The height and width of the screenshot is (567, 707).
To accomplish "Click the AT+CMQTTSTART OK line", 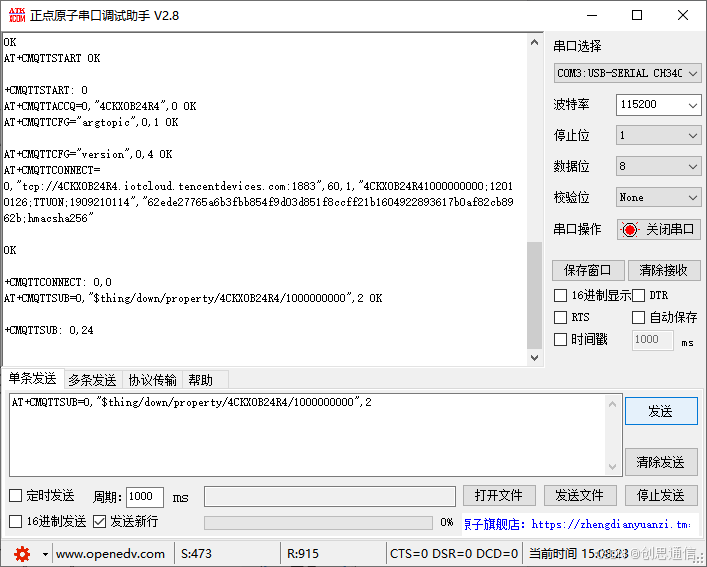I will click(x=52, y=58).
